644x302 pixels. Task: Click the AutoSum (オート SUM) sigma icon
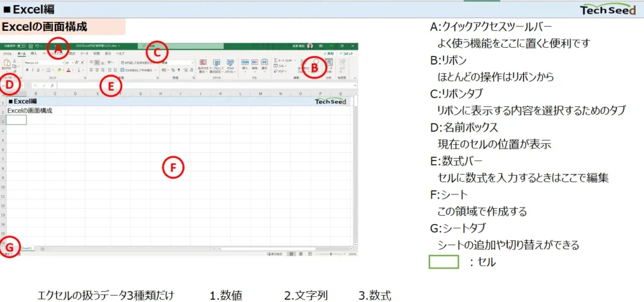[275, 60]
